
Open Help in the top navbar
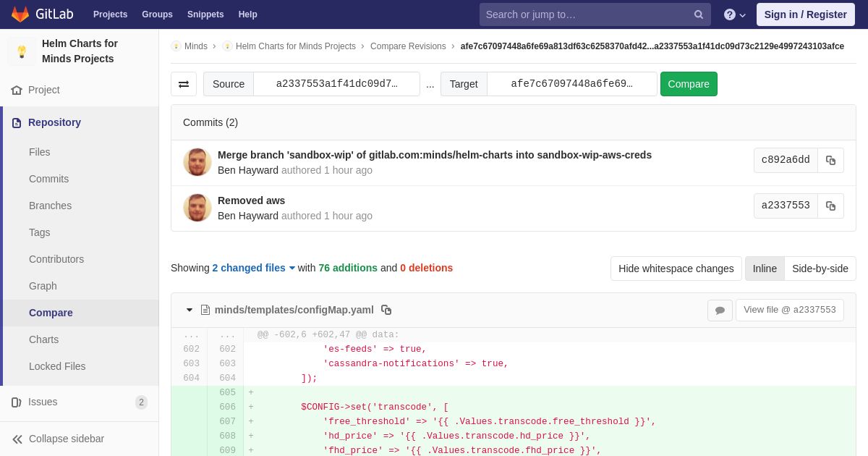tap(248, 14)
